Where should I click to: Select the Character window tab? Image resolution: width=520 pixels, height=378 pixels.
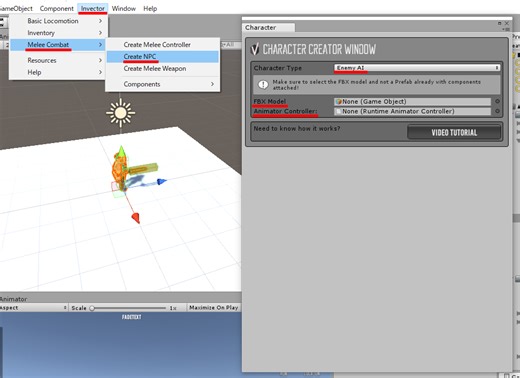(268, 27)
